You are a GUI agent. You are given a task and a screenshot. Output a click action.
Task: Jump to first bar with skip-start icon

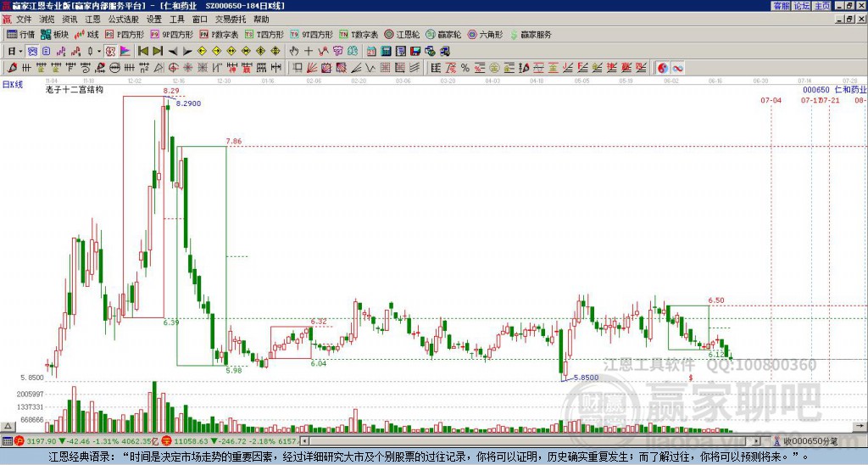pos(142,52)
